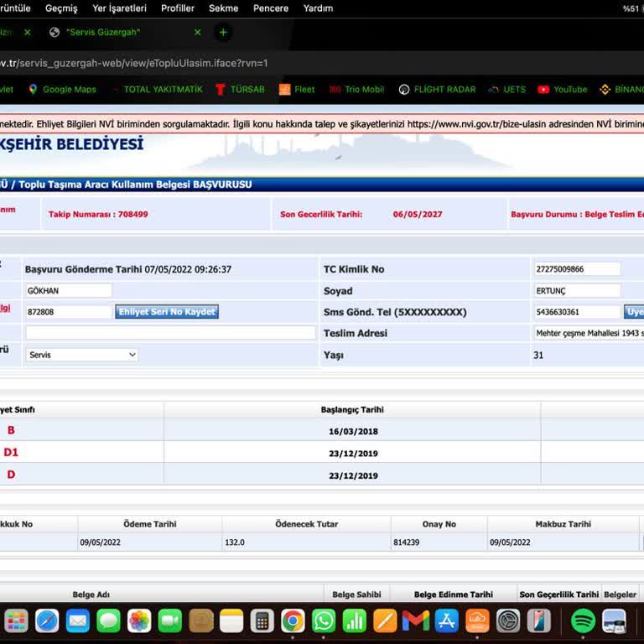This screenshot has height=644, width=644.
Task: Open Google Chrome in the dock
Action: coord(293,621)
